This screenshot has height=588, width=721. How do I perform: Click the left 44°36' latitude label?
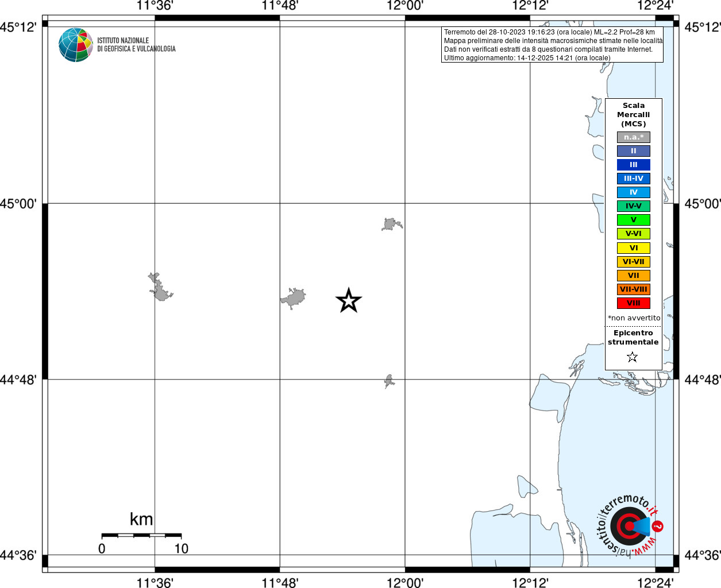[x=18, y=555]
